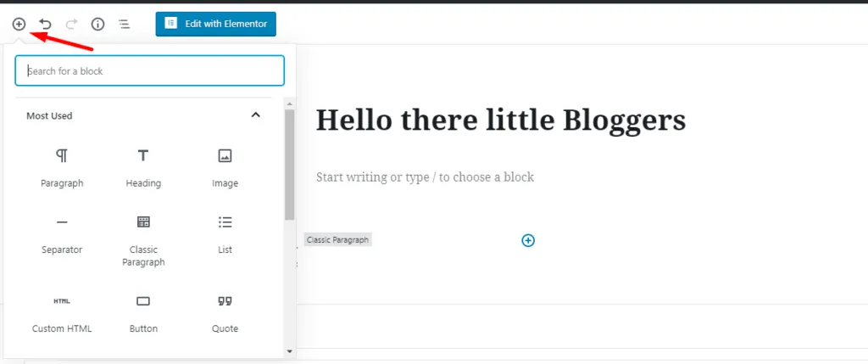Insert a Custom HTML block

click(62, 312)
